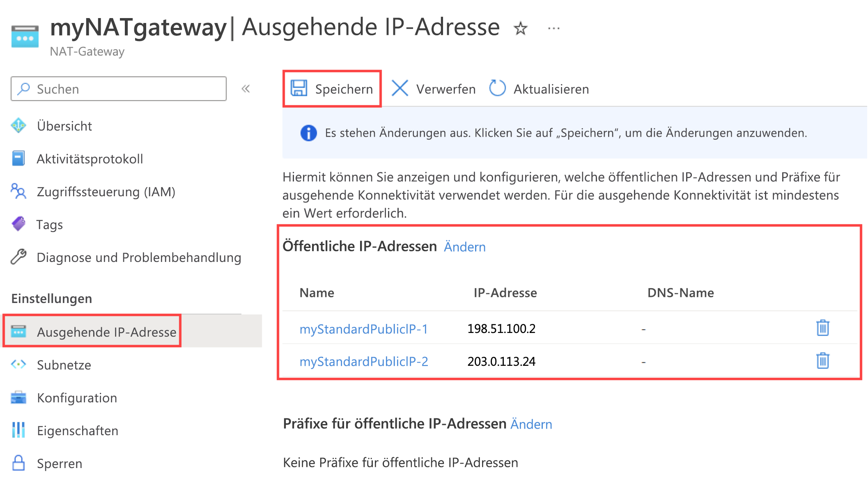Open Konfiguration in settings
The height and width of the screenshot is (482, 868).
click(77, 398)
